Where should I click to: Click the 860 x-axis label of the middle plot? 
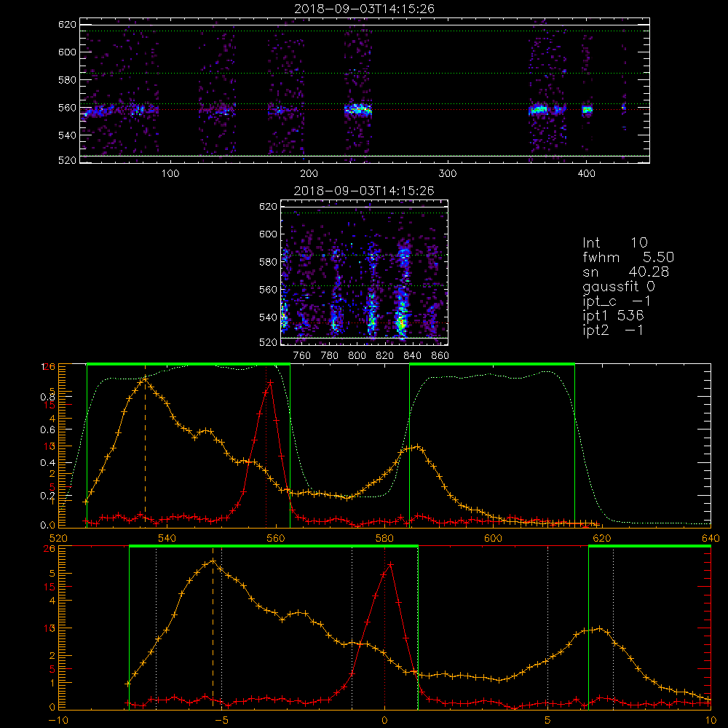(440, 356)
